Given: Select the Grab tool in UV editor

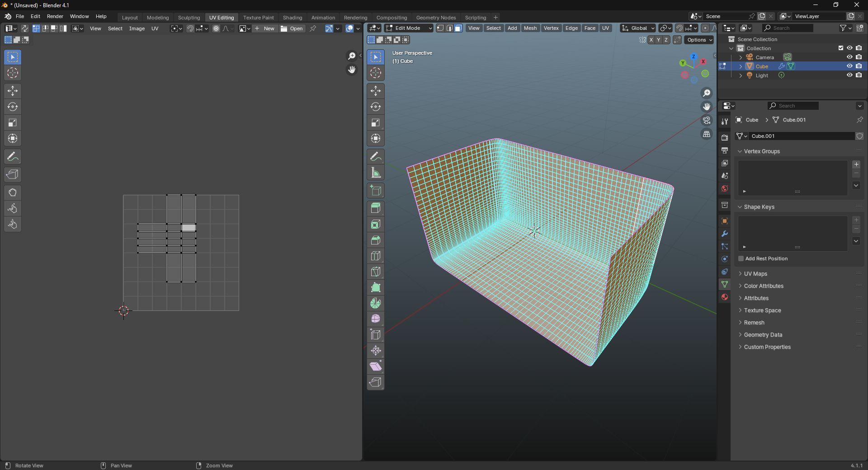Looking at the screenshot, I should coord(13,193).
